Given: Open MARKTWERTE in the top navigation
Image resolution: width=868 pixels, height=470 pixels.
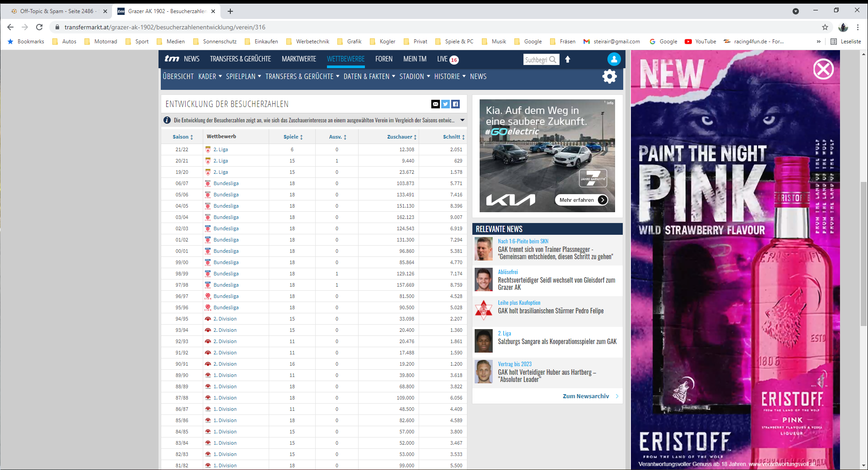Looking at the screenshot, I should pos(299,59).
